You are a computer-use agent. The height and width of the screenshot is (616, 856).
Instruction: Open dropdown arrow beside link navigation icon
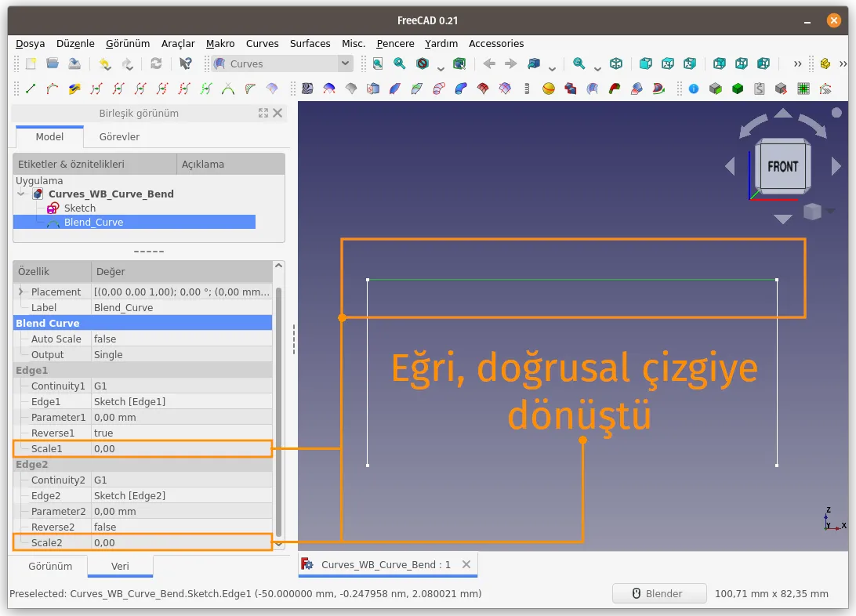[552, 68]
